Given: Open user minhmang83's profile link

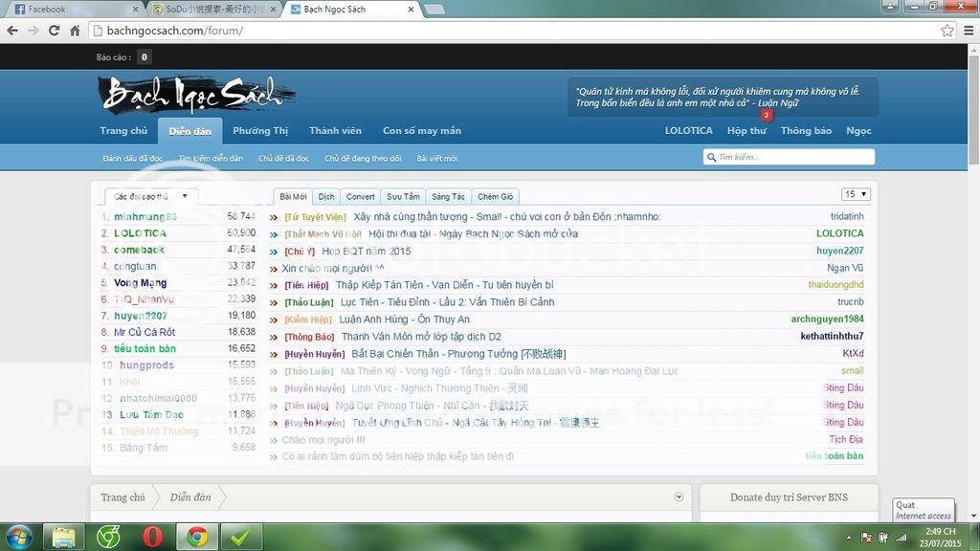Looking at the screenshot, I should tap(145, 217).
